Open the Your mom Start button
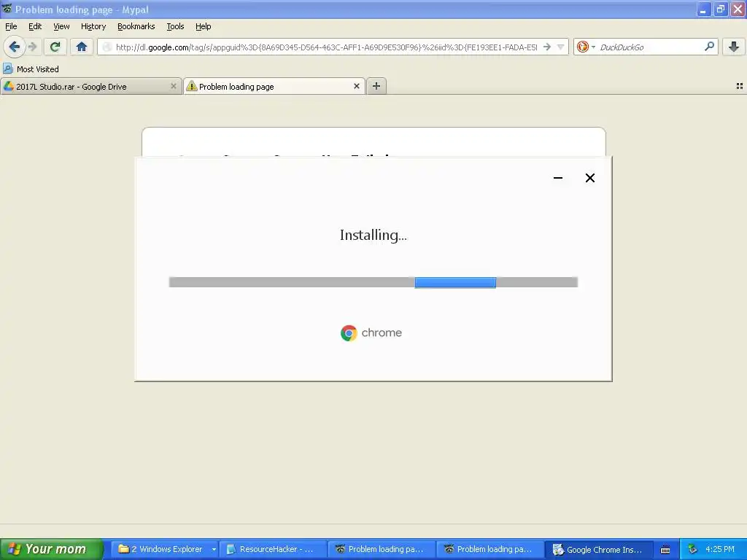747x560 pixels. tap(52, 549)
